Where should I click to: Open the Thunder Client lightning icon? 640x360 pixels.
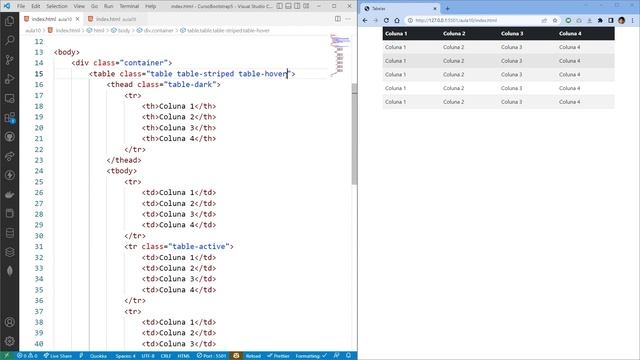pyautogui.click(x=9, y=176)
